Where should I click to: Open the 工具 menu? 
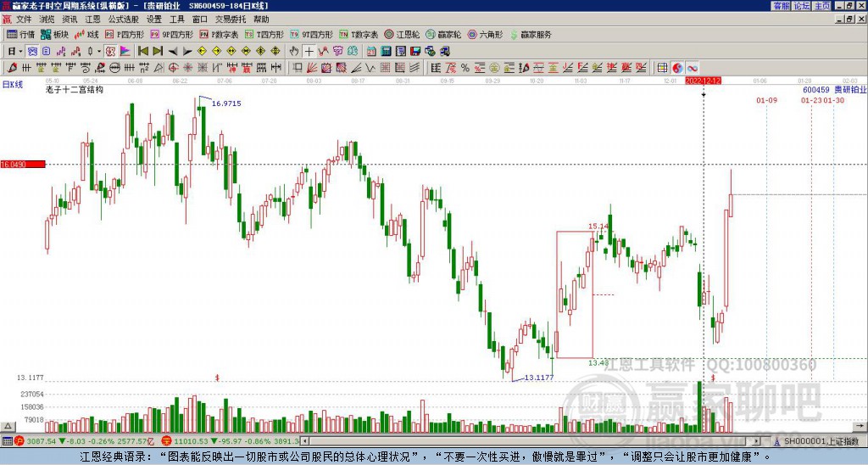pos(177,20)
